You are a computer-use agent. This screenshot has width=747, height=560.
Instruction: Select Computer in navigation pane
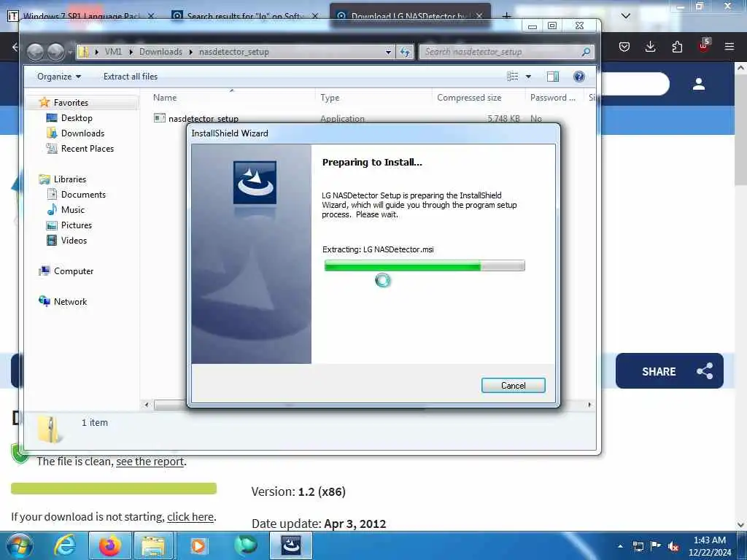point(74,271)
